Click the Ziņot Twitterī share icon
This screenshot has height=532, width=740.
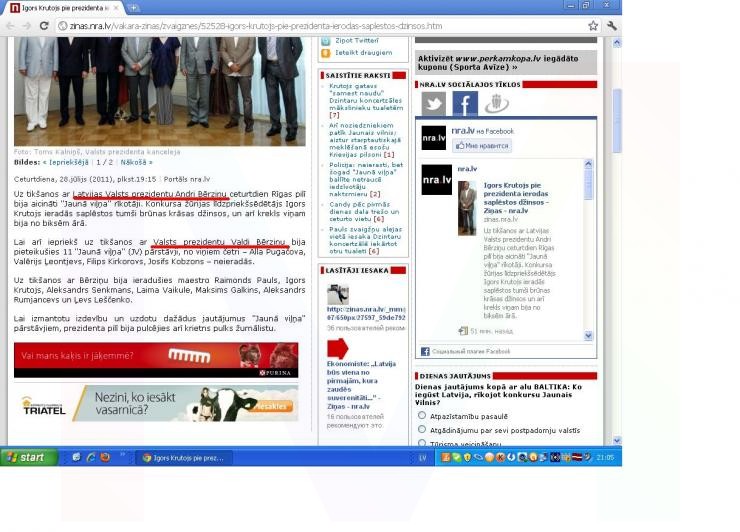point(327,39)
